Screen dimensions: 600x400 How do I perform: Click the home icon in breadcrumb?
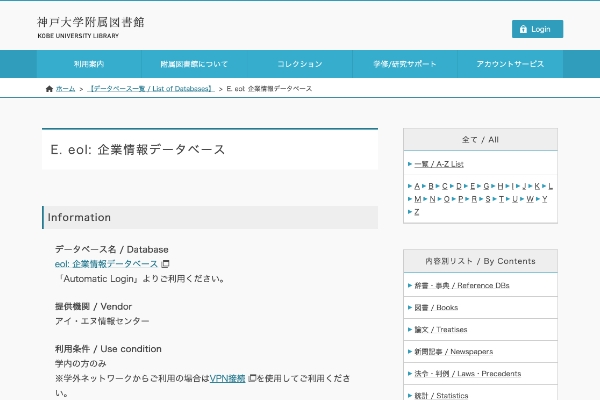(49, 89)
